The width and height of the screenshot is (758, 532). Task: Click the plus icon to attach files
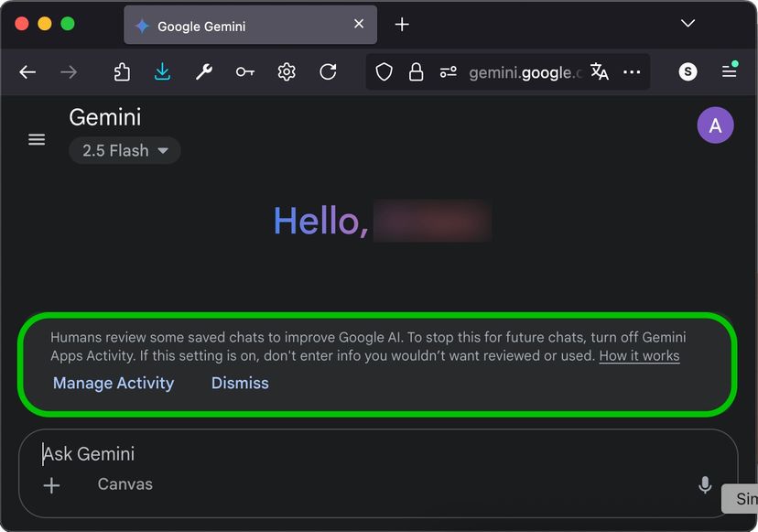51,485
